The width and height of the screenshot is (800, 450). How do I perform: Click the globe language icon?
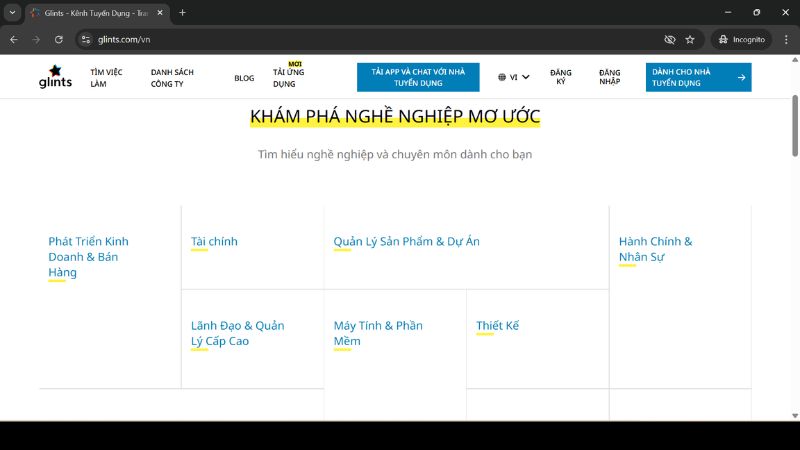coord(502,77)
